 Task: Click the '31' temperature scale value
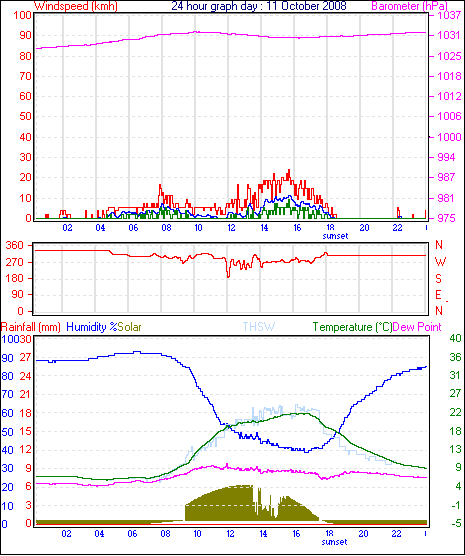point(455,375)
